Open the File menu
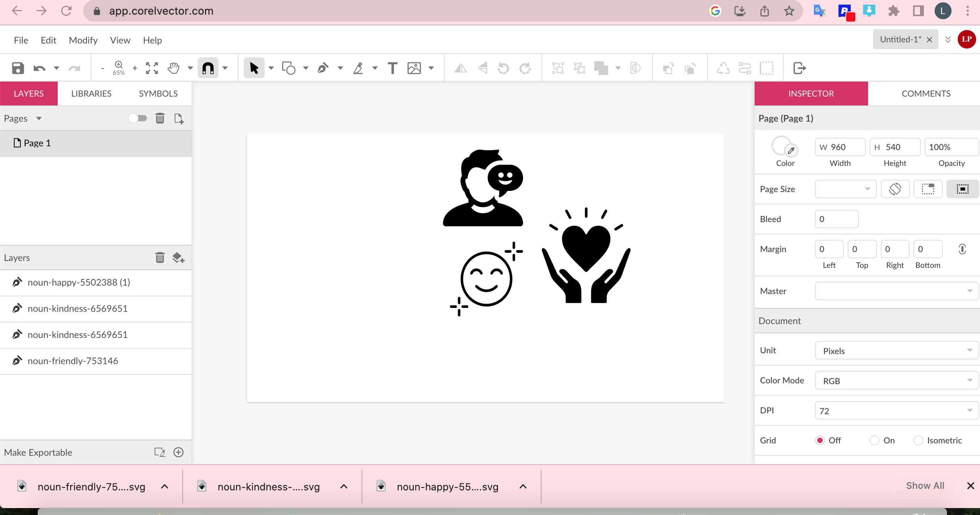The height and width of the screenshot is (515, 980). 21,40
